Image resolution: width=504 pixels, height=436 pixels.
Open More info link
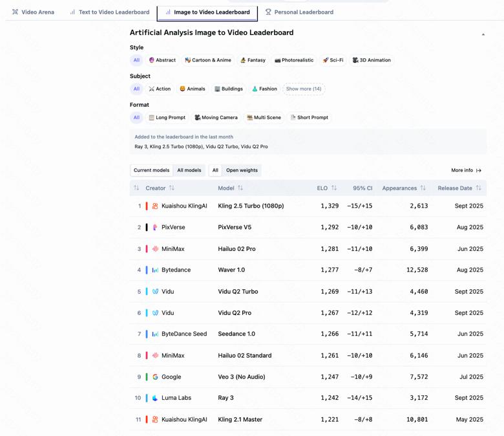pos(466,170)
